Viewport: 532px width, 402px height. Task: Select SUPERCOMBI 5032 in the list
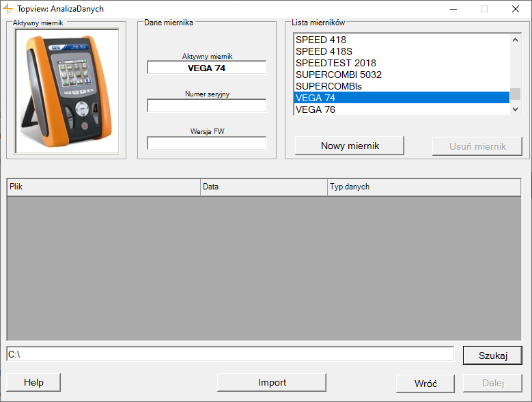pyautogui.click(x=338, y=75)
